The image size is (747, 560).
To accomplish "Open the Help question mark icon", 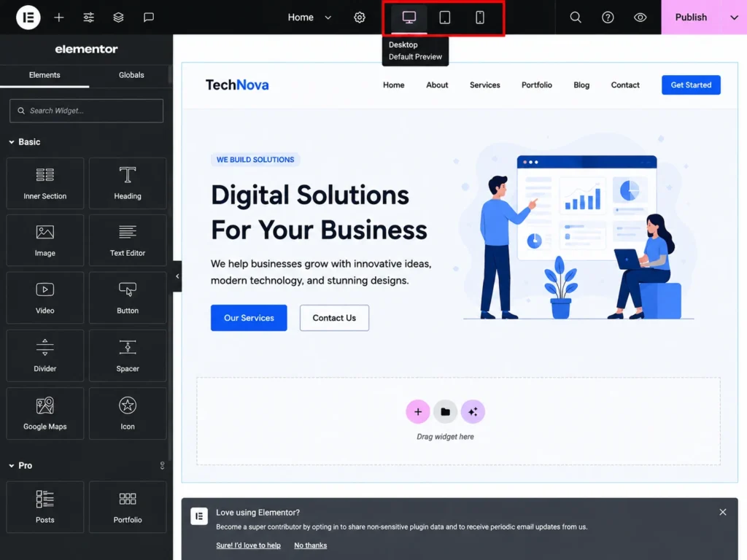I will [x=608, y=17].
